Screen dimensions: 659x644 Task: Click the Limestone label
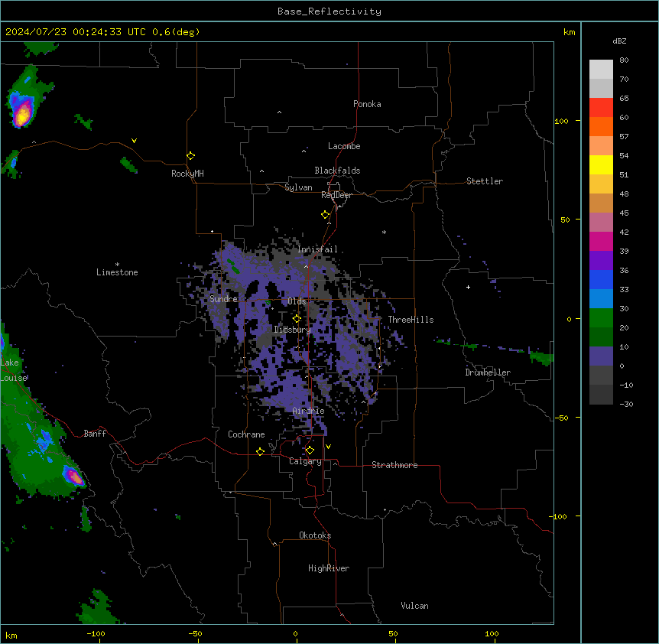coord(117,272)
